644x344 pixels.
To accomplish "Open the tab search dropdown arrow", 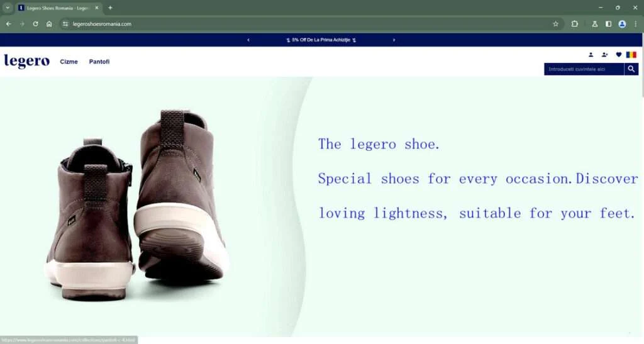I will pyautogui.click(x=8, y=8).
